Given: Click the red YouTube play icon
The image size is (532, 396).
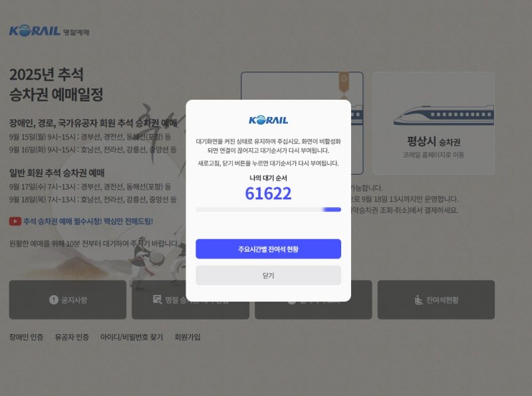Looking at the screenshot, I should [15, 221].
